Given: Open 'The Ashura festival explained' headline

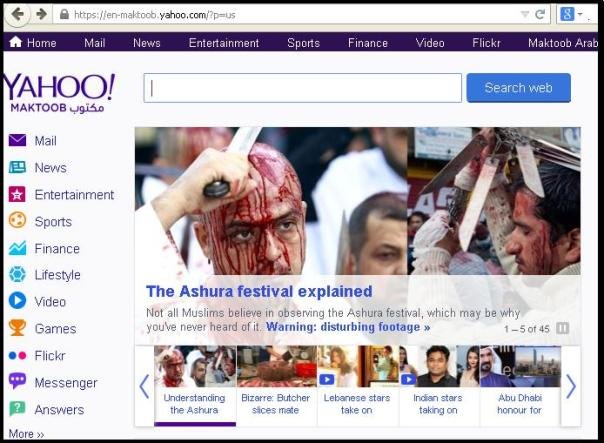Looking at the screenshot, I should [x=259, y=292].
